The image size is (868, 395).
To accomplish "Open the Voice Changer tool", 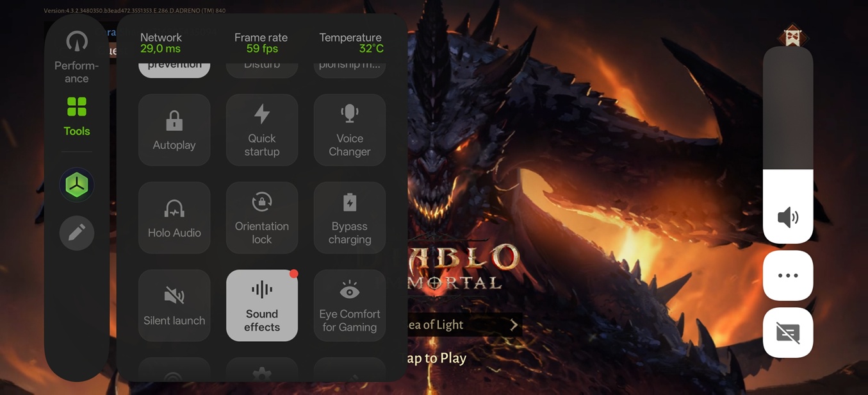I will pyautogui.click(x=349, y=130).
